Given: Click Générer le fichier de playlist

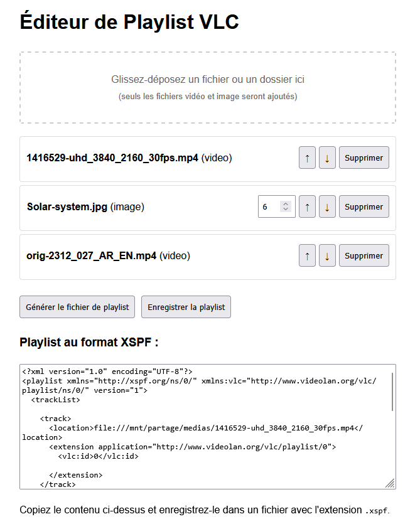Looking at the screenshot, I should pyautogui.click(x=77, y=307).
